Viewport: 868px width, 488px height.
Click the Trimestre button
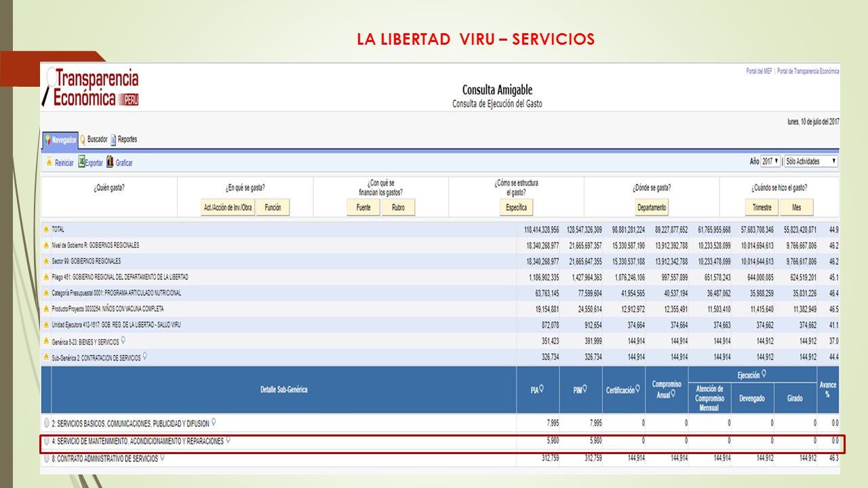tap(762, 207)
